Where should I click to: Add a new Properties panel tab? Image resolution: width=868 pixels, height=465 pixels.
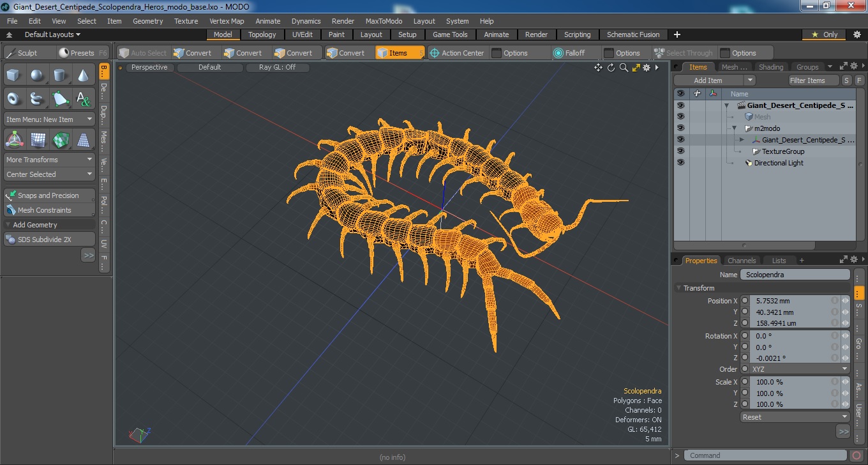[802, 260]
